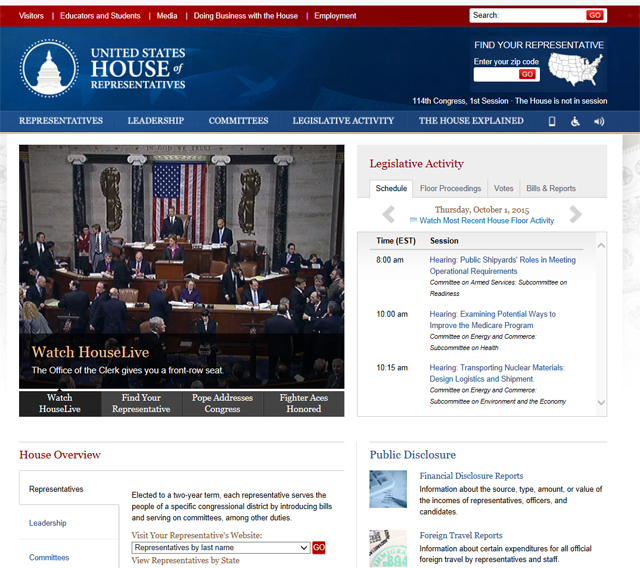
Task: Click the 10:15 am time entry
Action: (x=392, y=368)
